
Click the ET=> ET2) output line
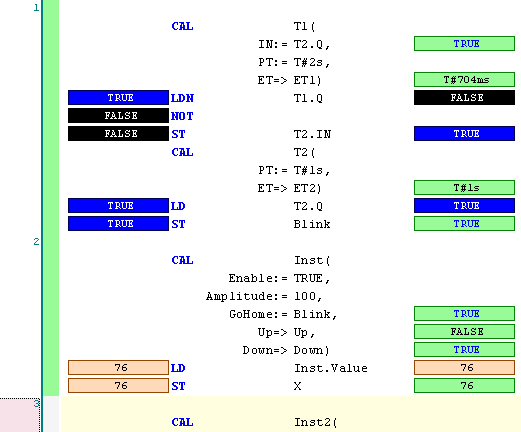click(x=289, y=188)
